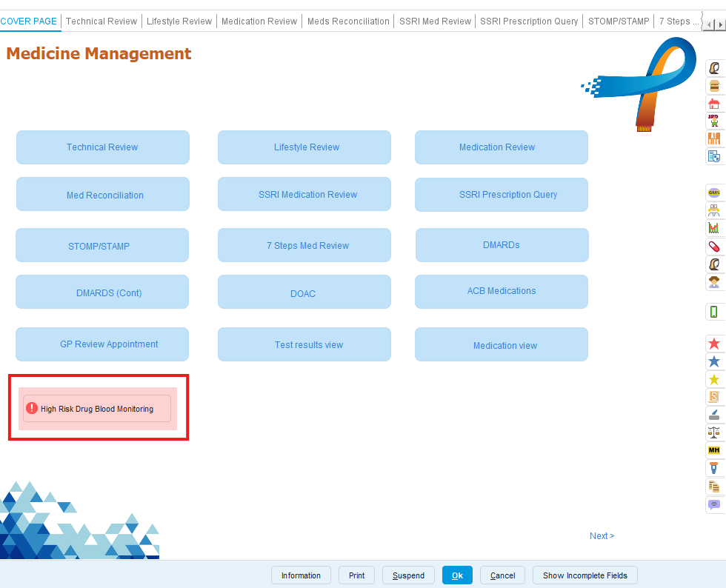The height and width of the screenshot is (588, 726).
Task: Click the green mobile phone icon
Action: [714, 312]
